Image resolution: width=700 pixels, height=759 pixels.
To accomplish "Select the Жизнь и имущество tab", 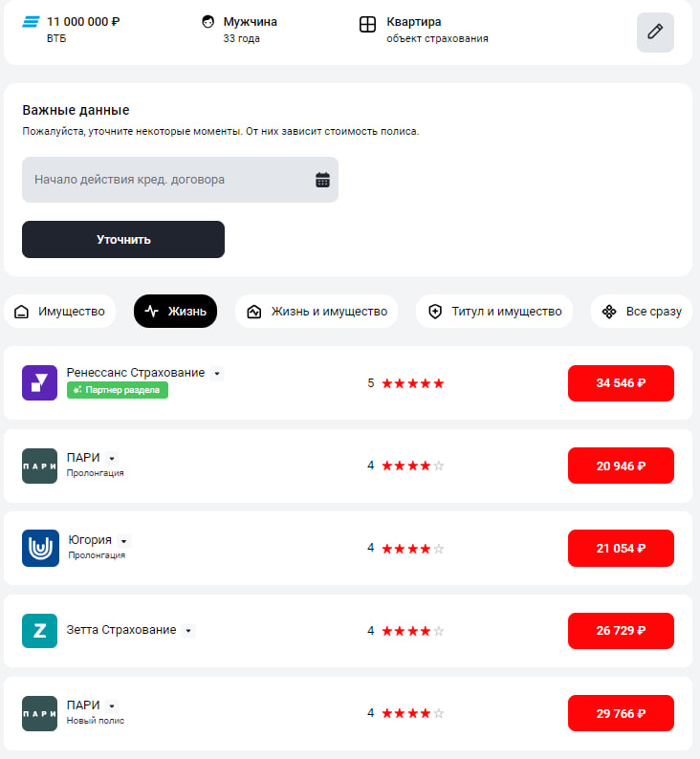I will [317, 312].
